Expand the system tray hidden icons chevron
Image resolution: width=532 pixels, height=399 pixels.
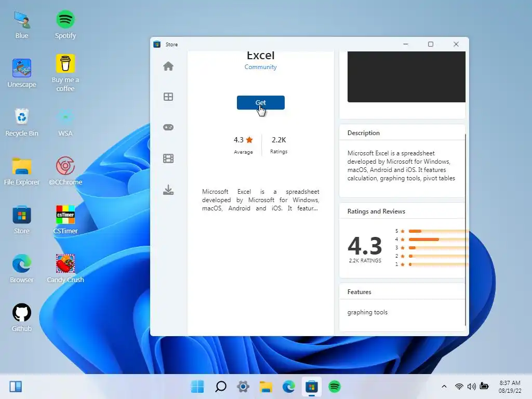pos(444,387)
